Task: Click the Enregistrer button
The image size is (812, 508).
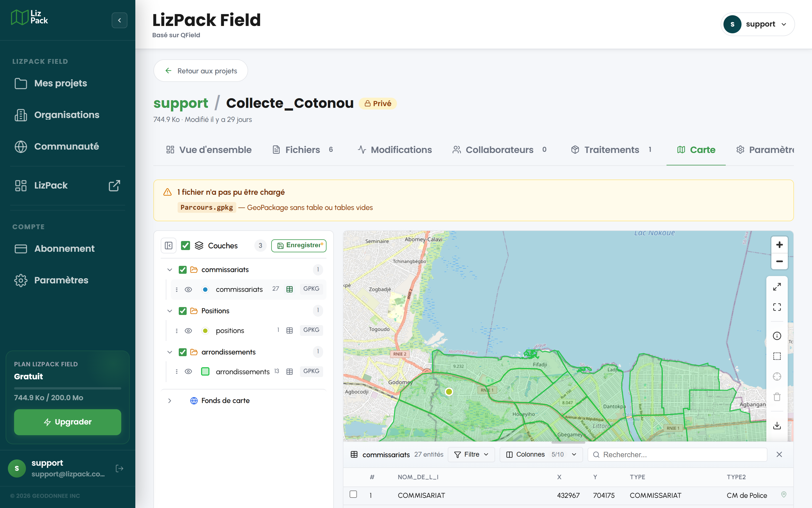Action: click(x=299, y=246)
